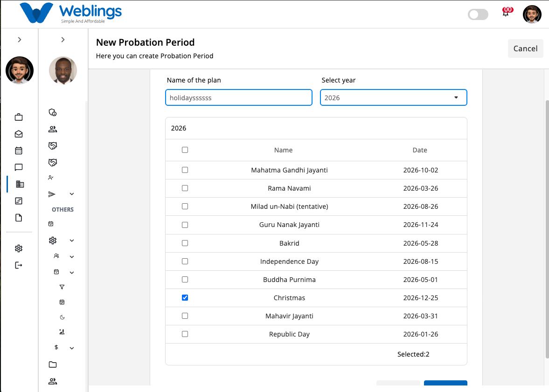
Task: Expand the chevron at top of the leftmost sidebar
Action: (20, 40)
